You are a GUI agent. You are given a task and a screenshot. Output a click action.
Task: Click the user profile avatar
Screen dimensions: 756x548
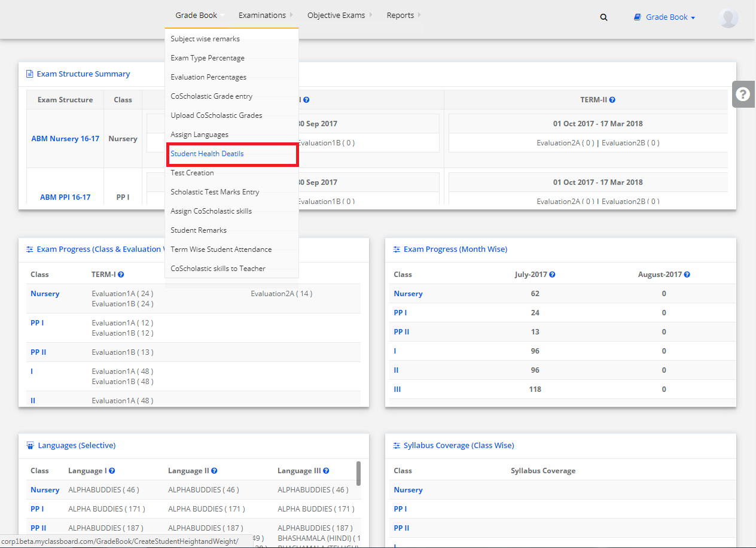pyautogui.click(x=728, y=18)
